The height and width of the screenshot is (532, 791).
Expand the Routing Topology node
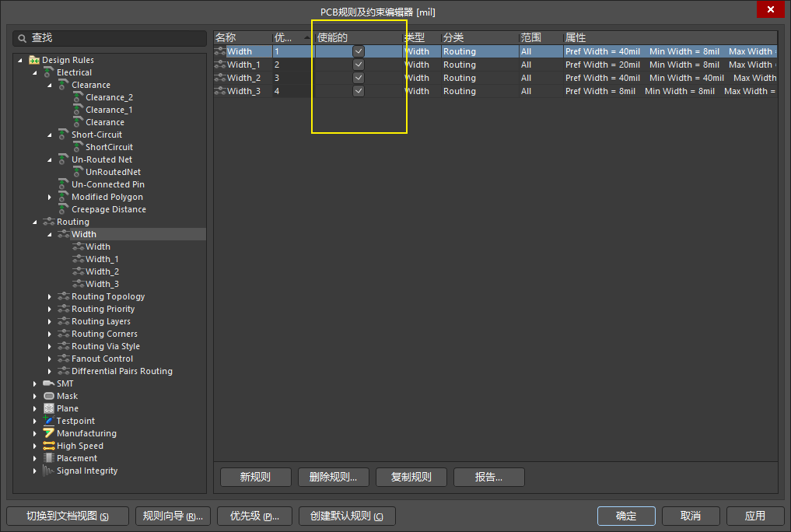tap(50, 296)
